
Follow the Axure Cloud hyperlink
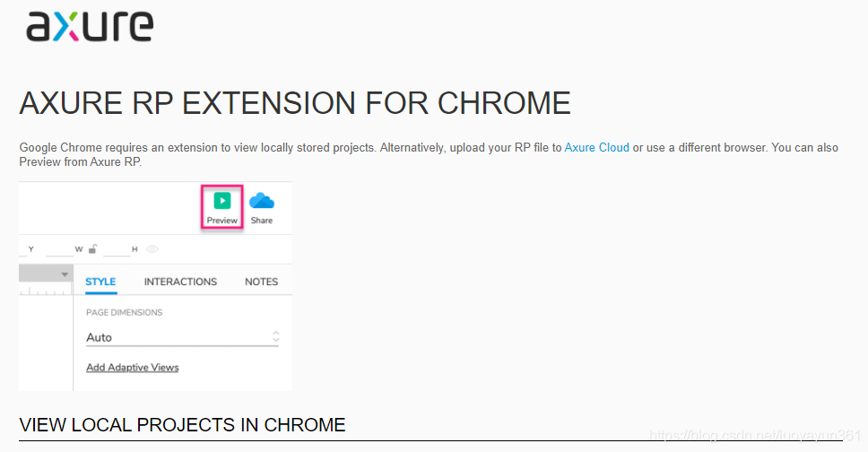(597, 147)
